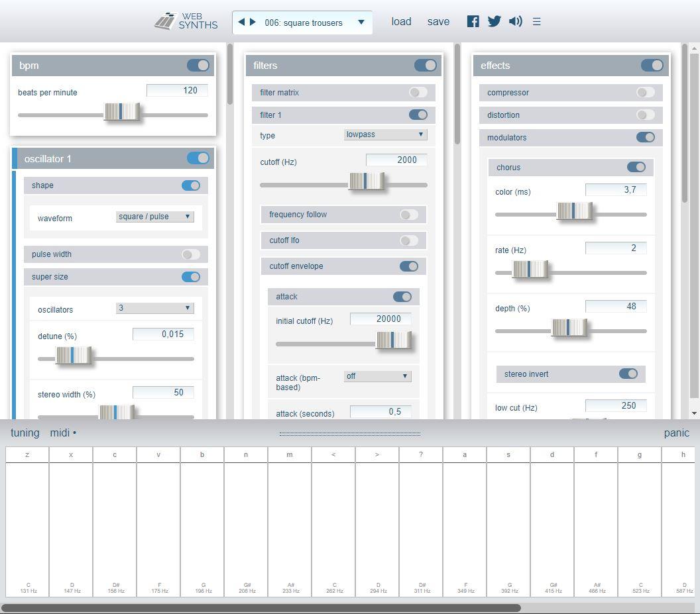Open the waveform dropdown
Viewport: 700px width, 614px height.
point(154,217)
